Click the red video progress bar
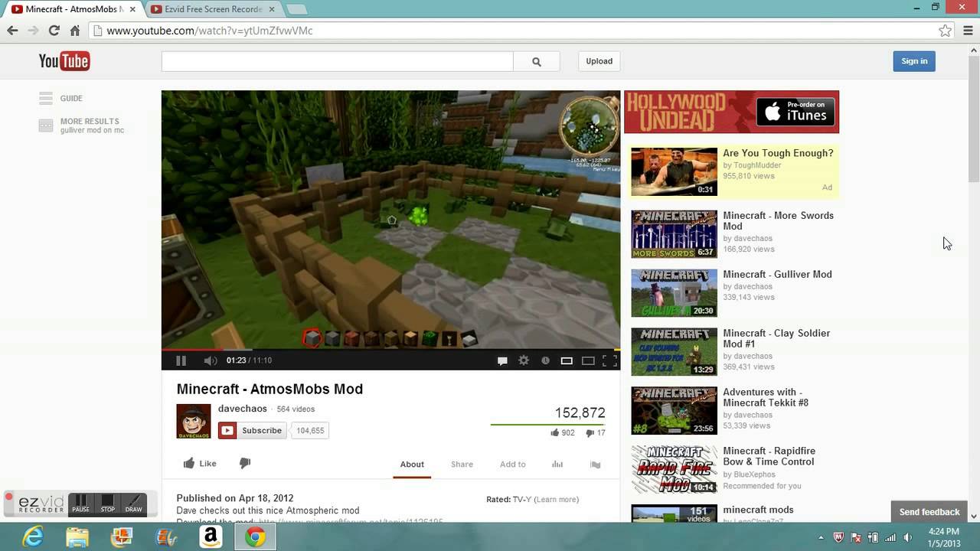 point(192,349)
